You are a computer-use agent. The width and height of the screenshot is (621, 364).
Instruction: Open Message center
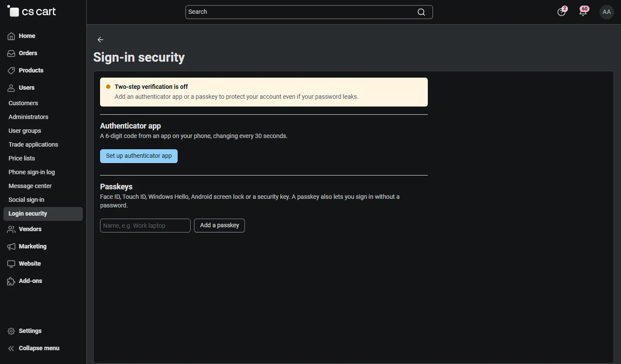30,186
